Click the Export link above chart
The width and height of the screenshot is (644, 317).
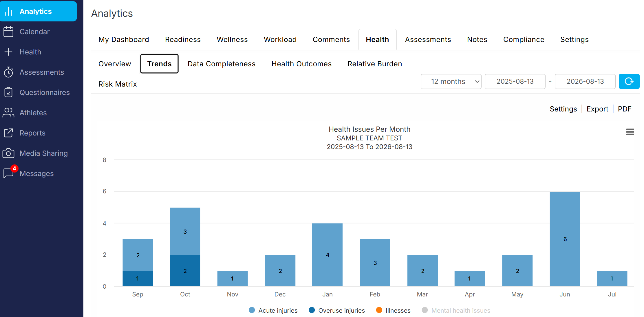597,109
